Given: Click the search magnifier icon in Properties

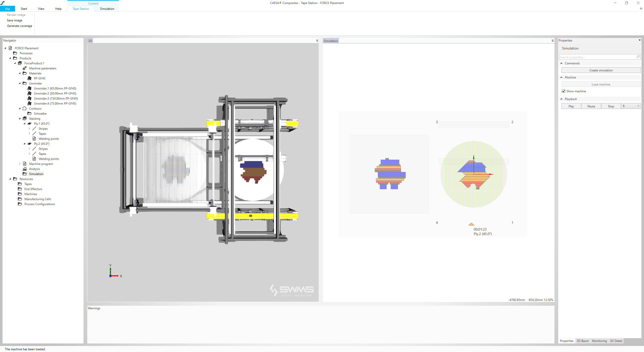Looking at the screenshot, I should pos(638,57).
